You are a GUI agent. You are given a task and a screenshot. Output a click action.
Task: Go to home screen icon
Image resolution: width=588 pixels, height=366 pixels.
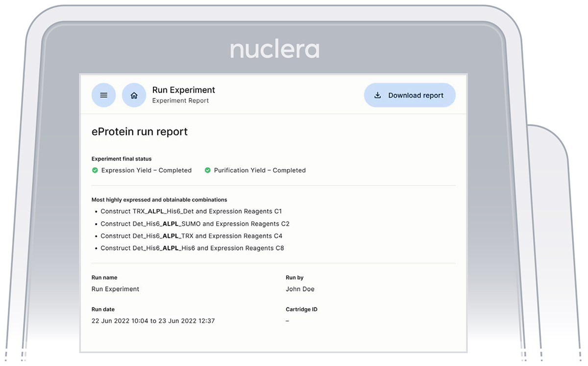134,95
